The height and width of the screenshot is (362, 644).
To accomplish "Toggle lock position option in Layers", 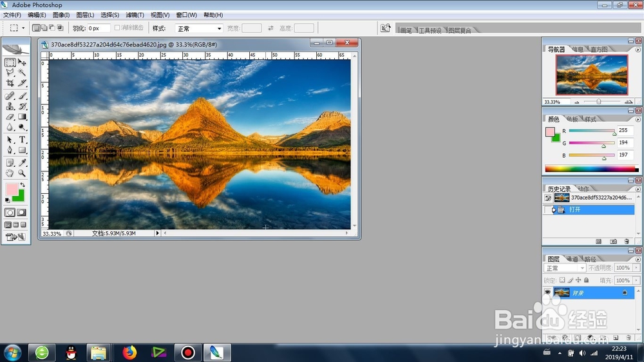I will [578, 280].
